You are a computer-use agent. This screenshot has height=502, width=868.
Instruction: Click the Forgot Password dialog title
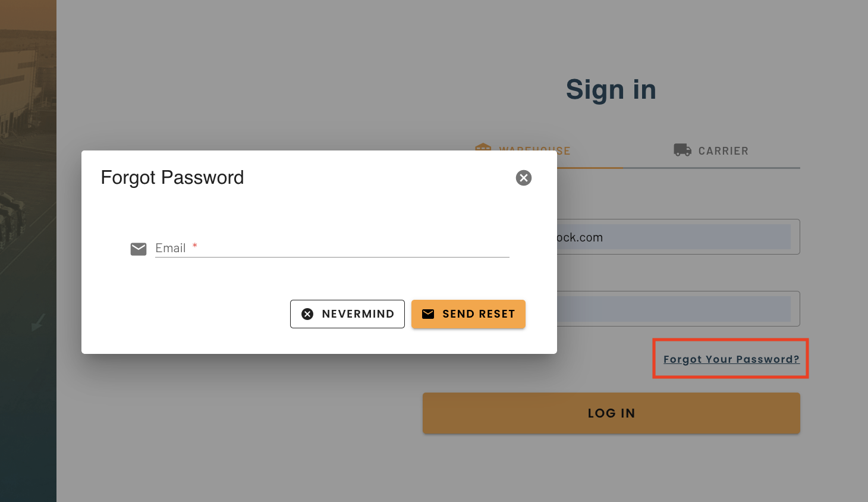pyautogui.click(x=172, y=177)
